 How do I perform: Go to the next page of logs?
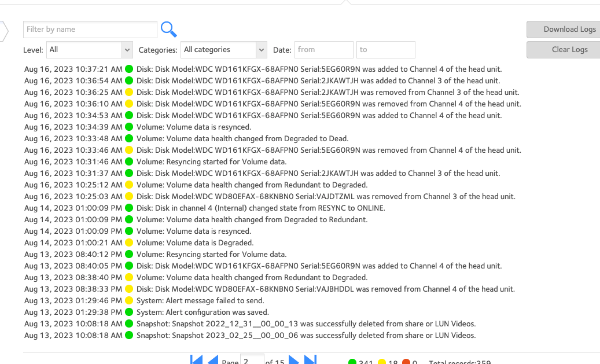293,359
